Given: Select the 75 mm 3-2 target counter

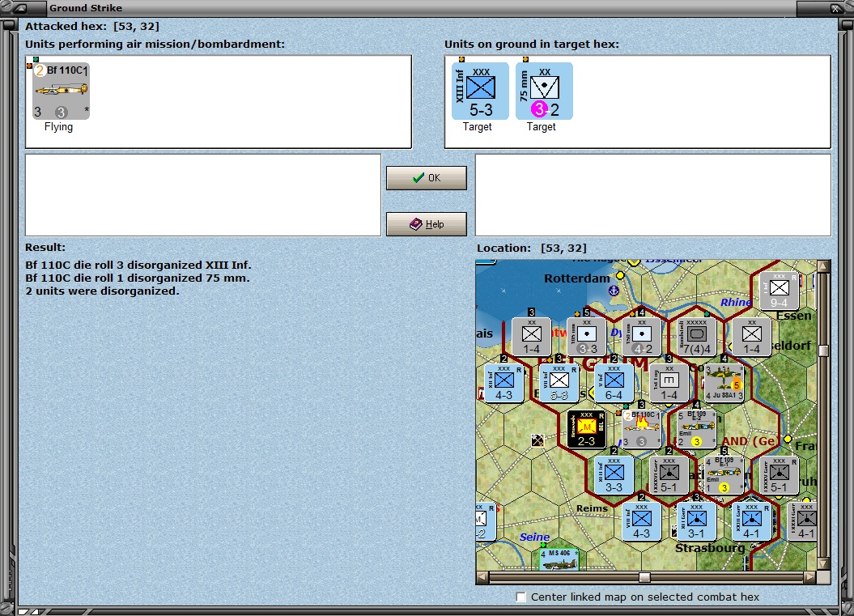Looking at the screenshot, I should click(x=543, y=91).
